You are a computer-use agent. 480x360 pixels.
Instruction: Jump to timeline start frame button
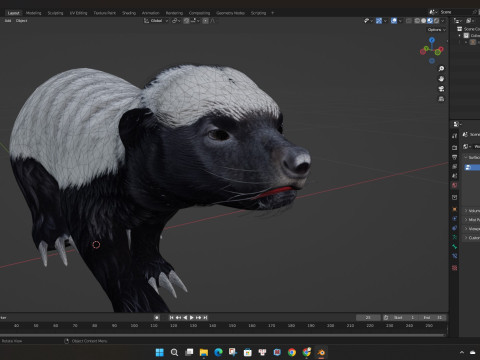coord(171,318)
